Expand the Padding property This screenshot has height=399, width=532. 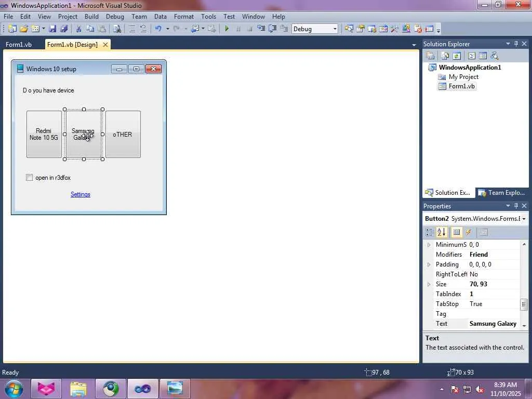coord(429,264)
